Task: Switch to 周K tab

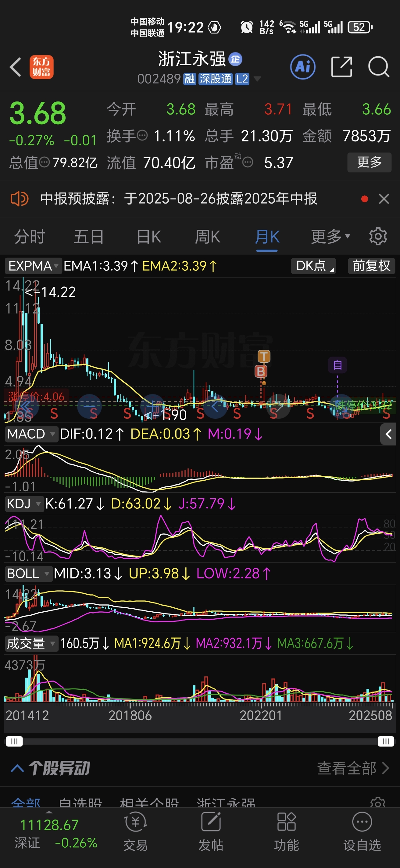Action: tap(208, 237)
